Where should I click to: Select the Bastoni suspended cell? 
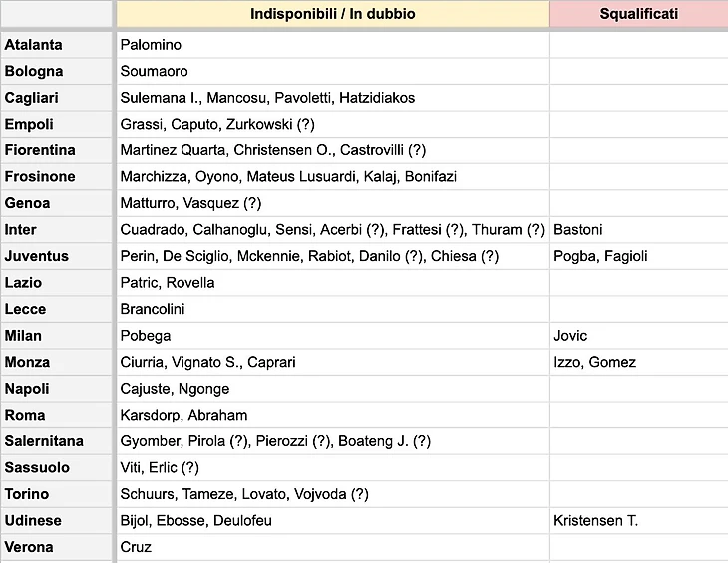click(639, 229)
